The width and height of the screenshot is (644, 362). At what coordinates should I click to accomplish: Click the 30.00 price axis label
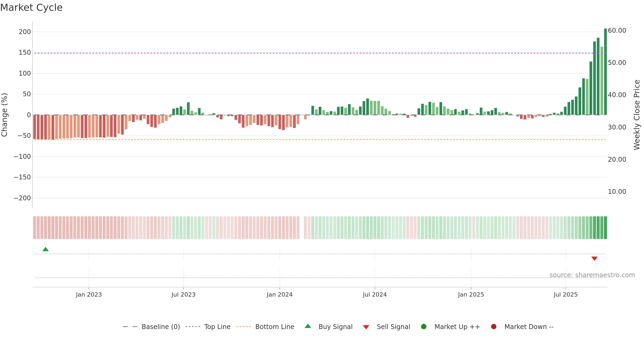pyautogui.click(x=617, y=127)
